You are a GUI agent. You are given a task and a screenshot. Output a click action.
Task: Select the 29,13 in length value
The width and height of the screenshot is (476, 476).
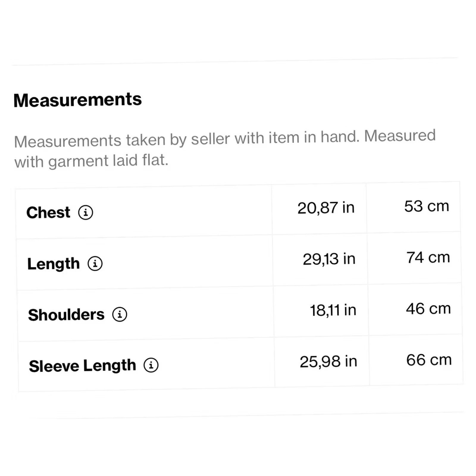tap(329, 259)
